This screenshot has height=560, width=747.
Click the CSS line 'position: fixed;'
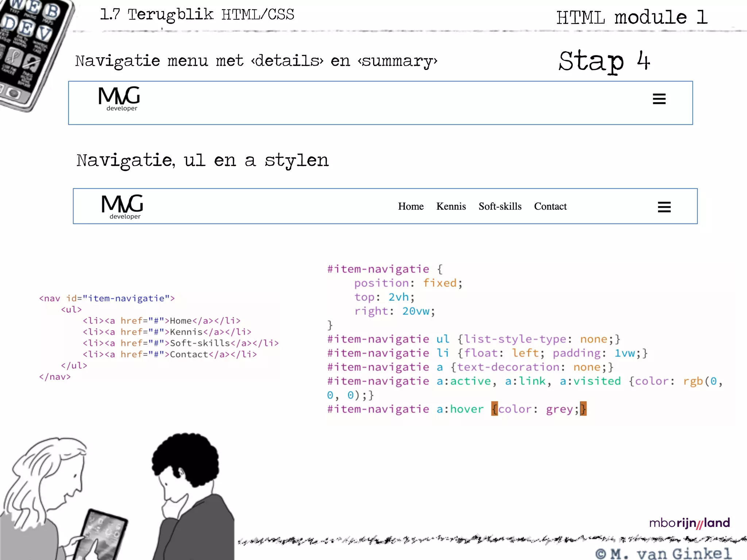coord(408,283)
